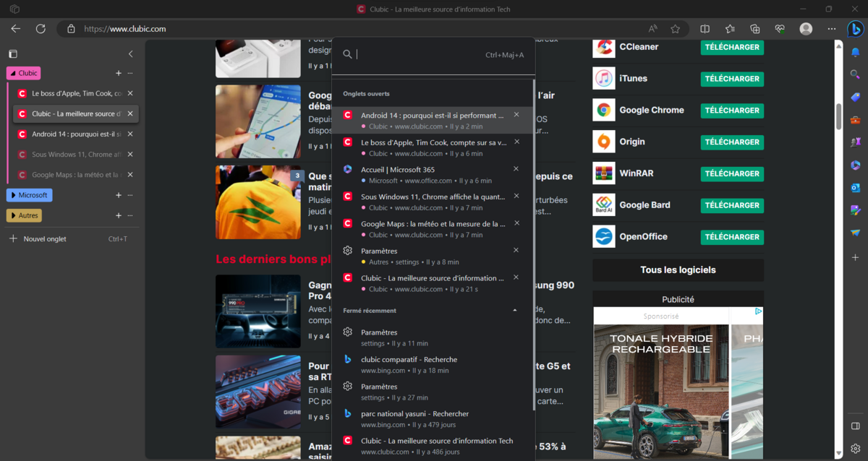Screen dimensions: 868x461
Task: Click the TÉLÉCHARGER button for CCleaner
Action: [732, 47]
